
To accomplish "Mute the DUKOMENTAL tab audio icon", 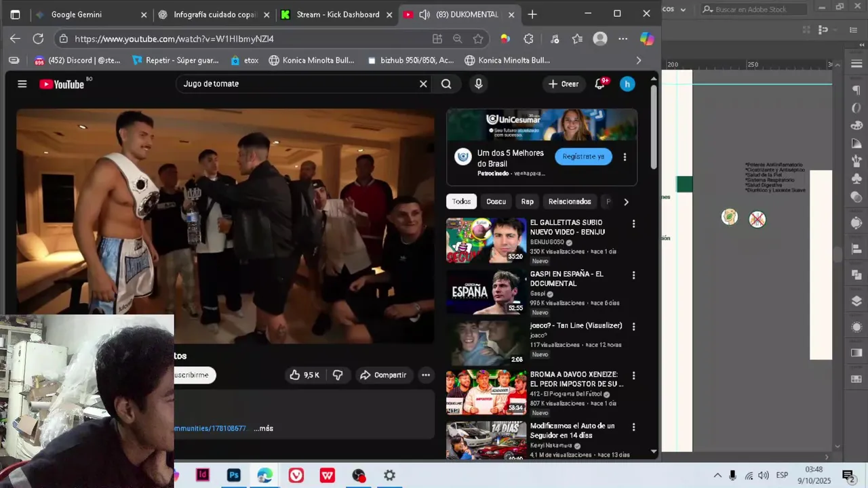I will [425, 14].
